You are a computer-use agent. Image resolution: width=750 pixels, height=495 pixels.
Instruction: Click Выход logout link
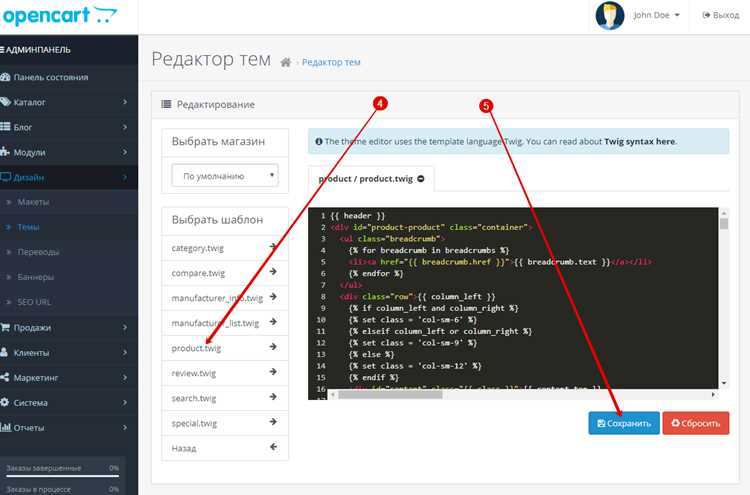[721, 15]
